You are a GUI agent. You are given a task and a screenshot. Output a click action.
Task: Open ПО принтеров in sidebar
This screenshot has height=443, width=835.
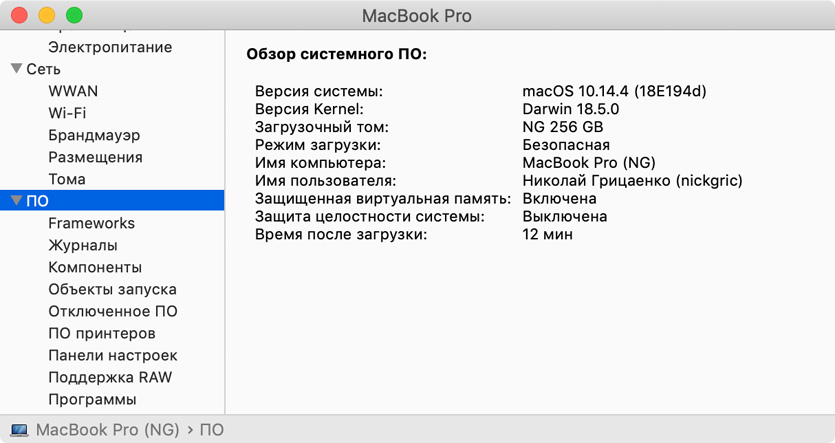point(102,333)
